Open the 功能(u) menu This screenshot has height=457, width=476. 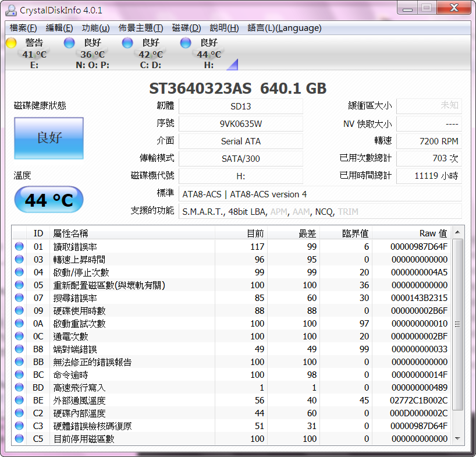click(x=95, y=28)
